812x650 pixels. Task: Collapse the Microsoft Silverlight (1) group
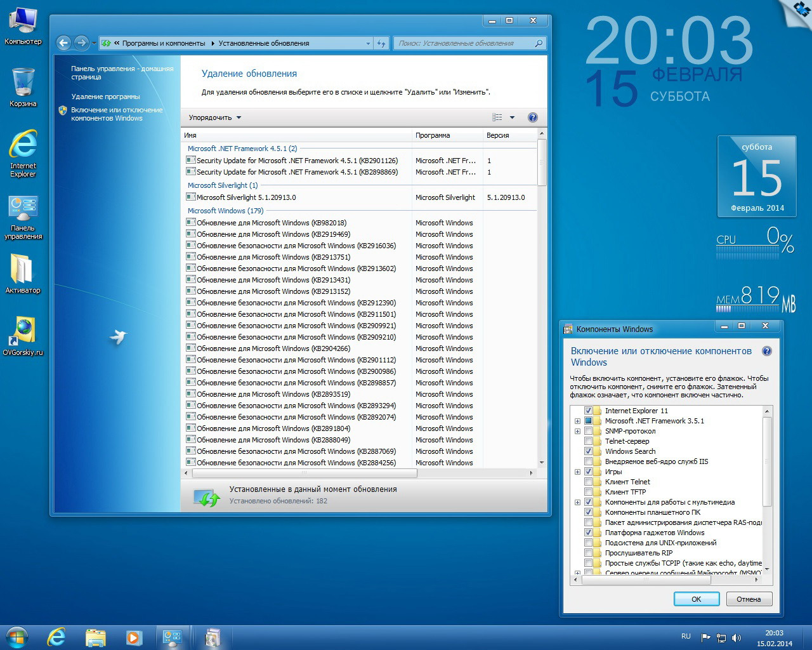[223, 185]
